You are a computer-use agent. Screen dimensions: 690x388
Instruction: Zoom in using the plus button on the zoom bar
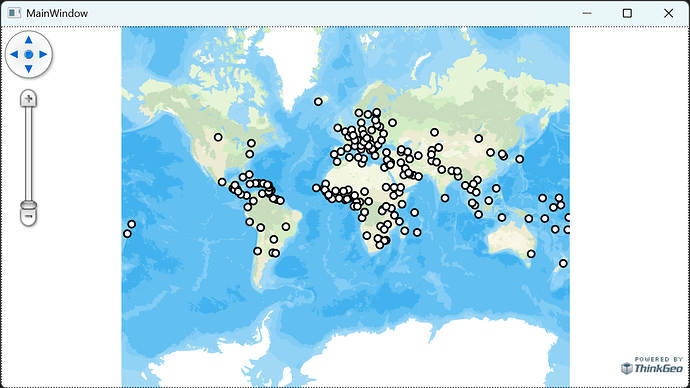(x=29, y=99)
